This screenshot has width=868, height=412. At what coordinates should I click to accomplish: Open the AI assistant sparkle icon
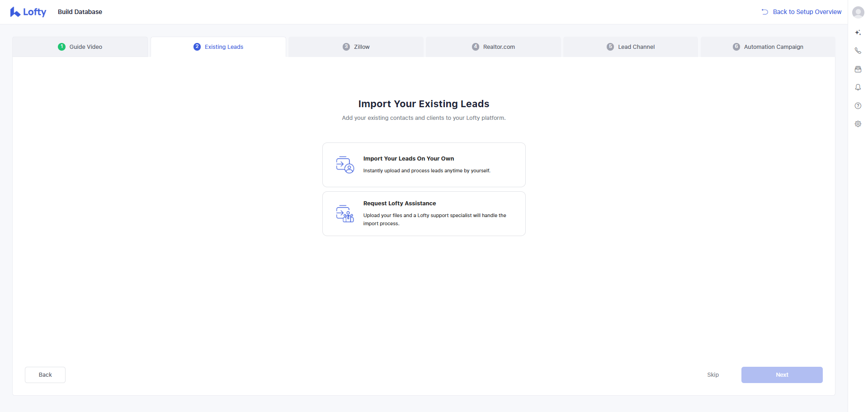(858, 33)
